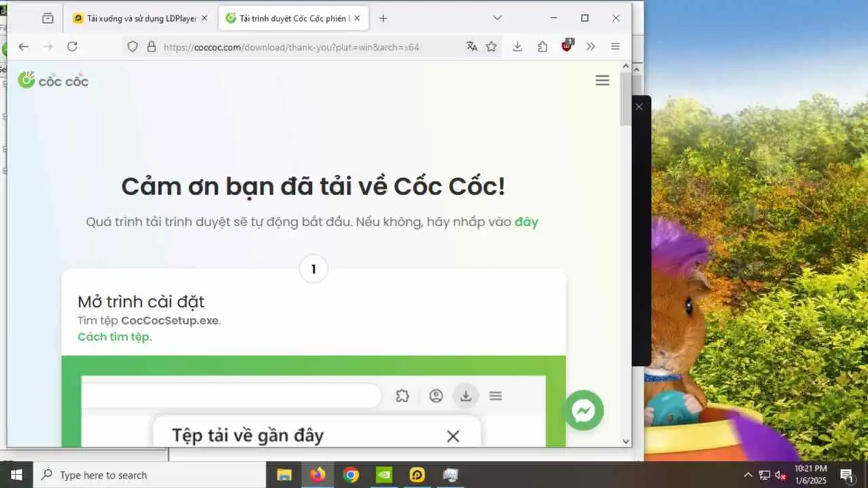Click the 'Mở trình cài đặt' heading
The image size is (868, 488).
point(141,302)
